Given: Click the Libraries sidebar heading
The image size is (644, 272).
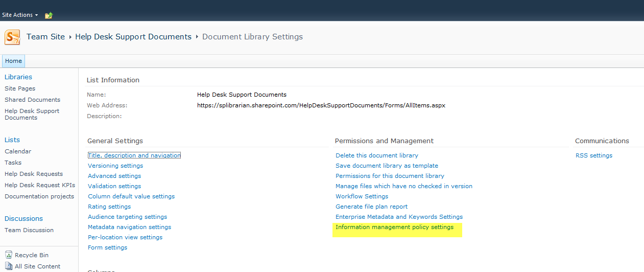Looking at the screenshot, I should point(18,77).
